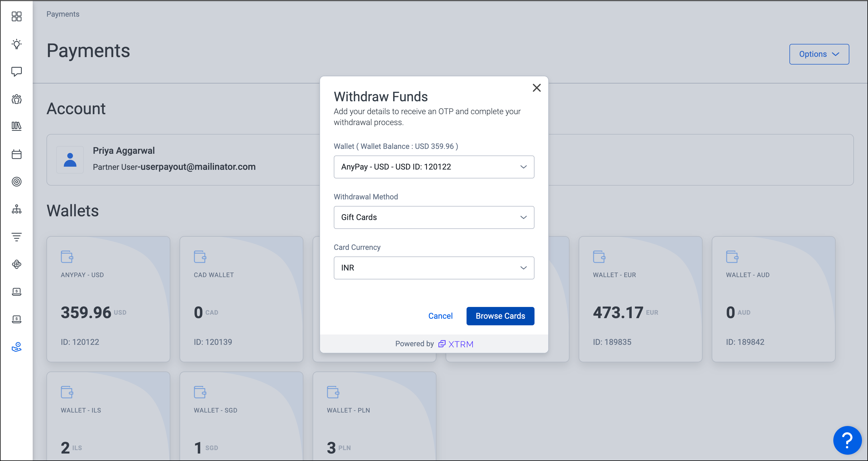
Task: Click the ID: 189842 text on AUD card
Action: click(x=745, y=342)
